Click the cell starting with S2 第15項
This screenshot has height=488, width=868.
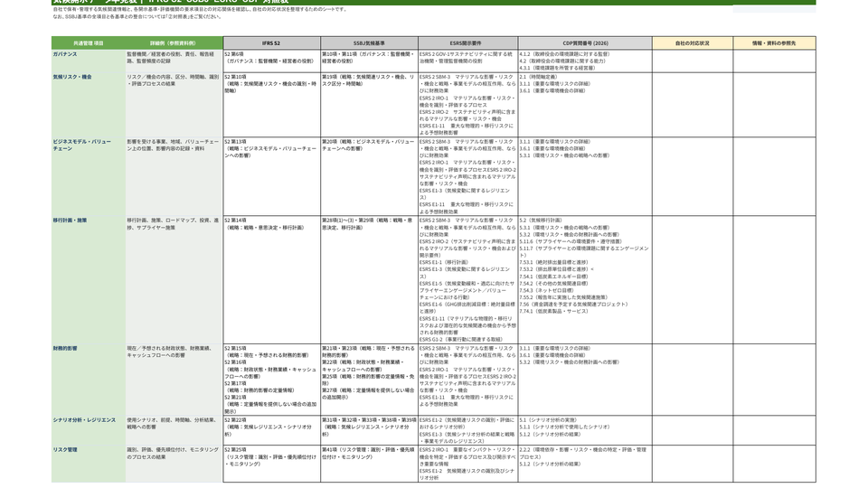272,380
